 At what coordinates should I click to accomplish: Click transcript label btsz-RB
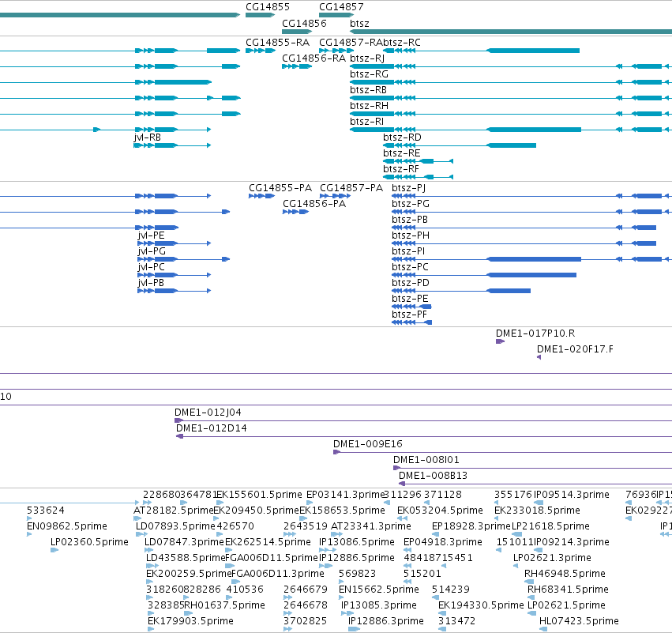pos(368,90)
